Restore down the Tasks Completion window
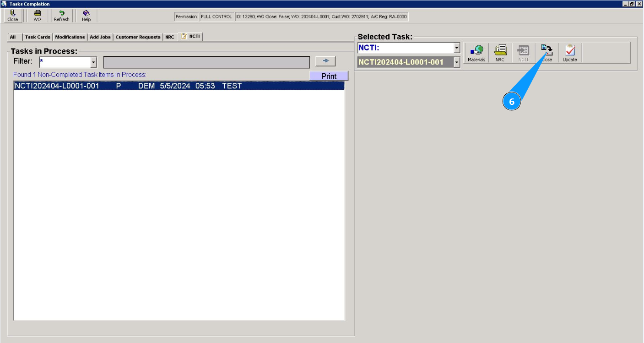The width and height of the screenshot is (644, 343). point(632,4)
